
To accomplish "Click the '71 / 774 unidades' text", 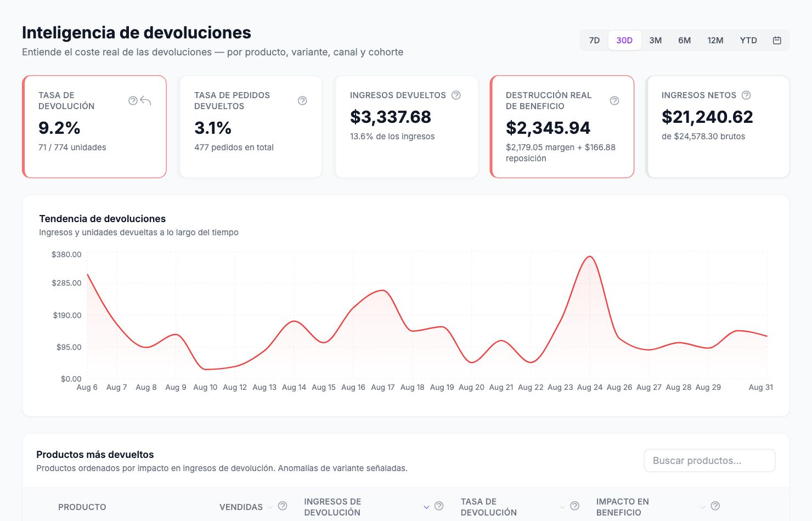I will 72,148.
